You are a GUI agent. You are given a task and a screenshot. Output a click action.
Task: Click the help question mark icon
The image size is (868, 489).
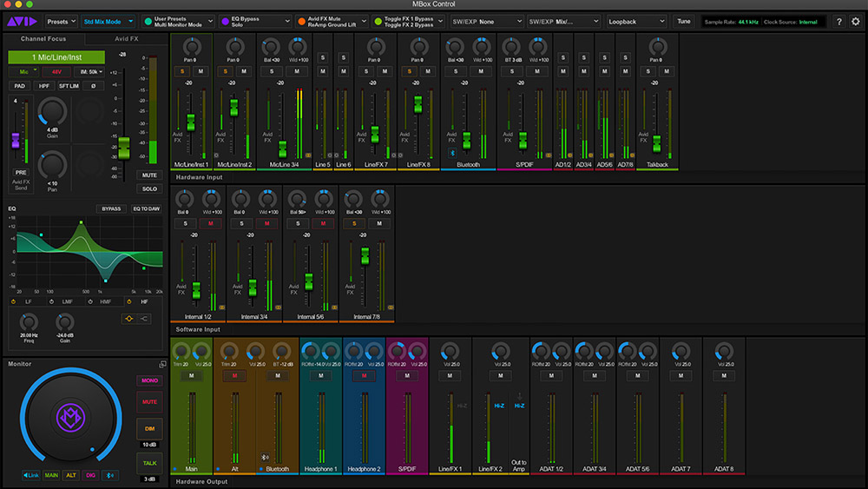838,21
